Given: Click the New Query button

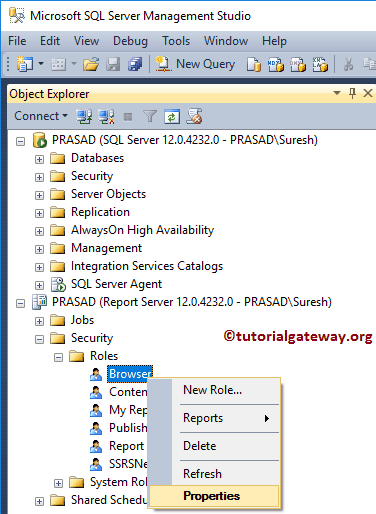Looking at the screenshot, I should tap(195, 64).
